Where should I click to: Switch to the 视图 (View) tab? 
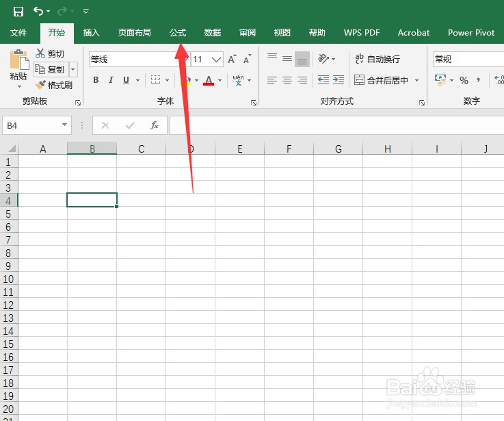pos(282,32)
